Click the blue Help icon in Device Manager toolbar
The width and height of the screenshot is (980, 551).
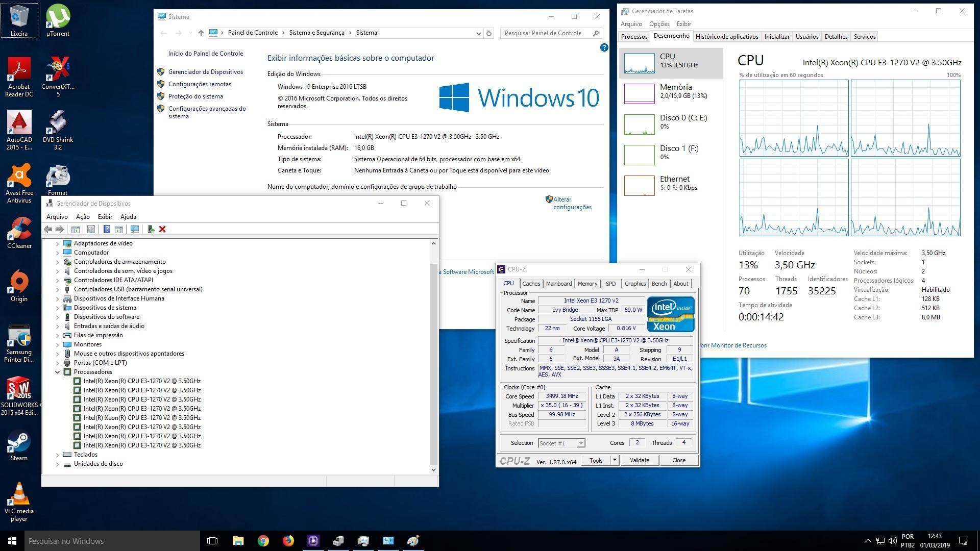click(107, 230)
